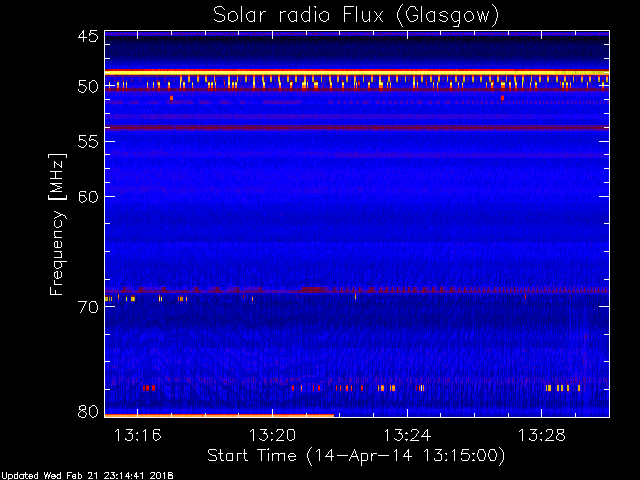Click the 13:20 time axis label

(273, 436)
